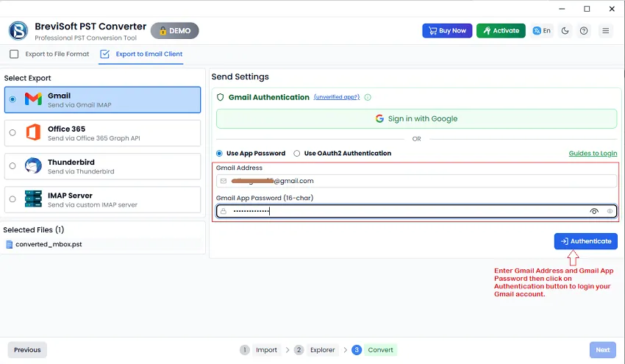
Task: Click the Activate button
Action: pos(501,31)
